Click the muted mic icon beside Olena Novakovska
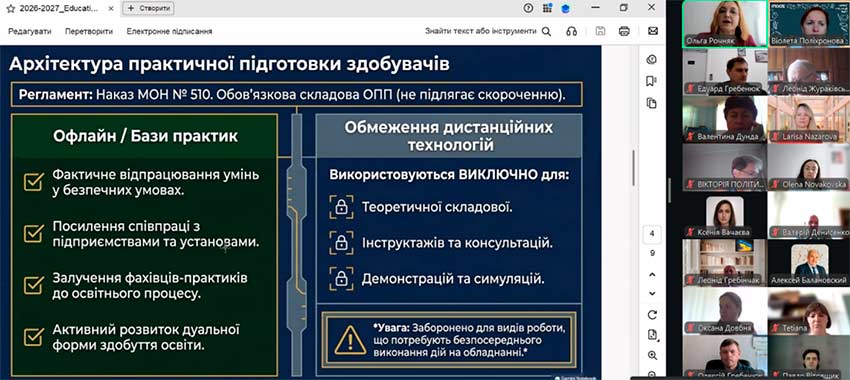Screen dimensions: 850x380 [775, 184]
